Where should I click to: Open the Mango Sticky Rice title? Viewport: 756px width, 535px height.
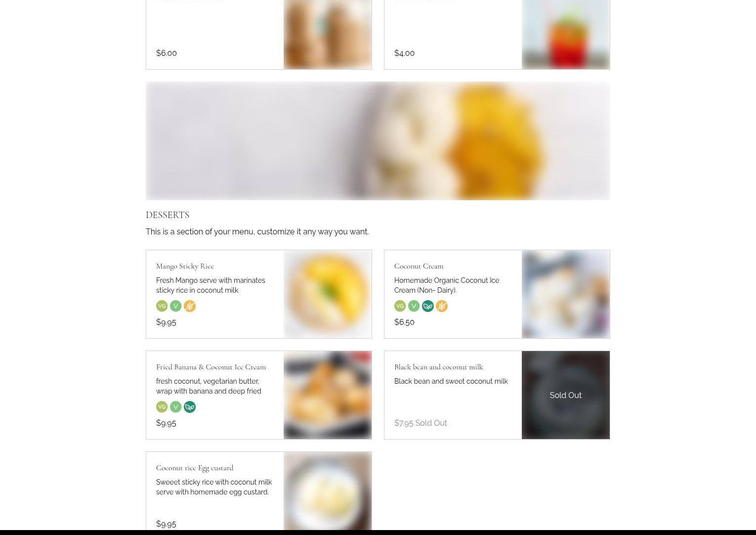(x=185, y=266)
